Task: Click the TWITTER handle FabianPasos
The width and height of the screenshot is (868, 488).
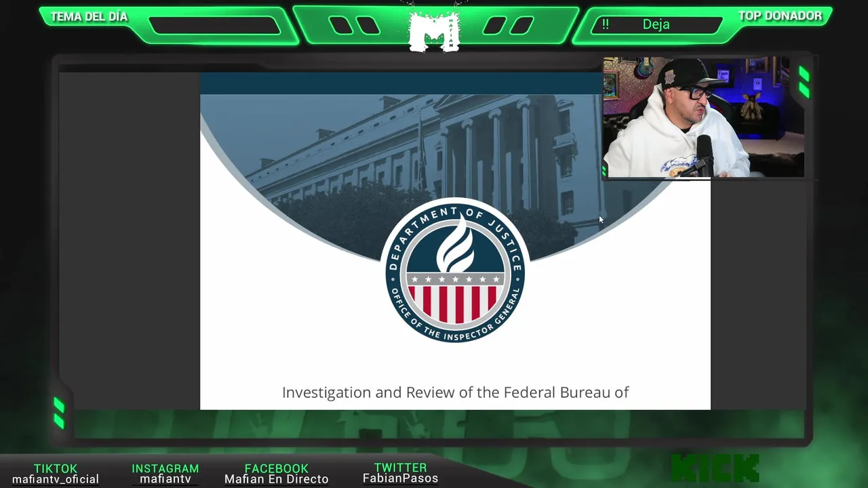Action: 400,479
